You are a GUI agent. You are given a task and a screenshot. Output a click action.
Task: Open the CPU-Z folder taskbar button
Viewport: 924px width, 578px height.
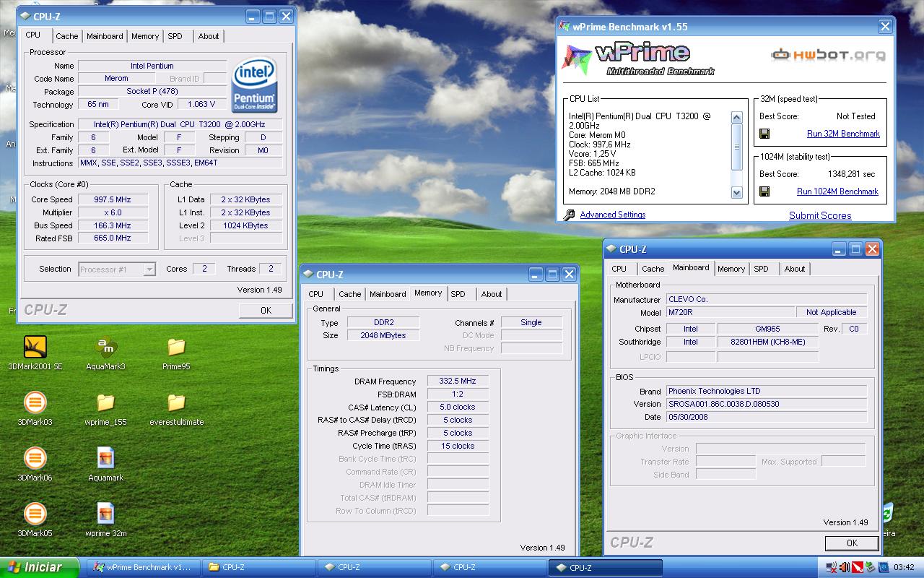point(258,567)
